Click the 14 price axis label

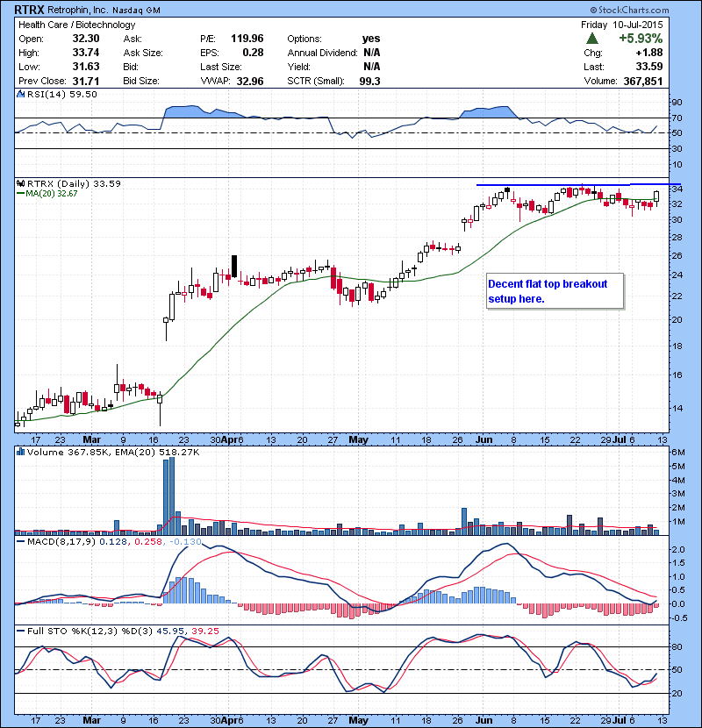point(677,408)
